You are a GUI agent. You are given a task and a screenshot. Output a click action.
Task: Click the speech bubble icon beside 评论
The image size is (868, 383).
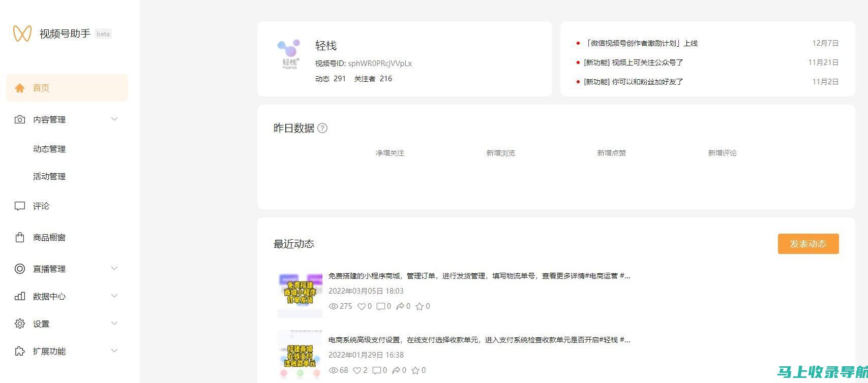tap(20, 206)
